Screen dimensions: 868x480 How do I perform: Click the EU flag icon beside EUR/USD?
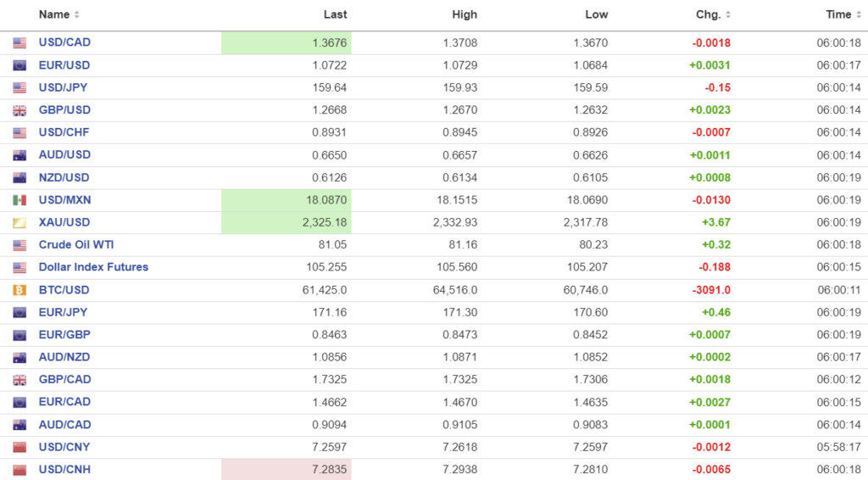pos(19,65)
